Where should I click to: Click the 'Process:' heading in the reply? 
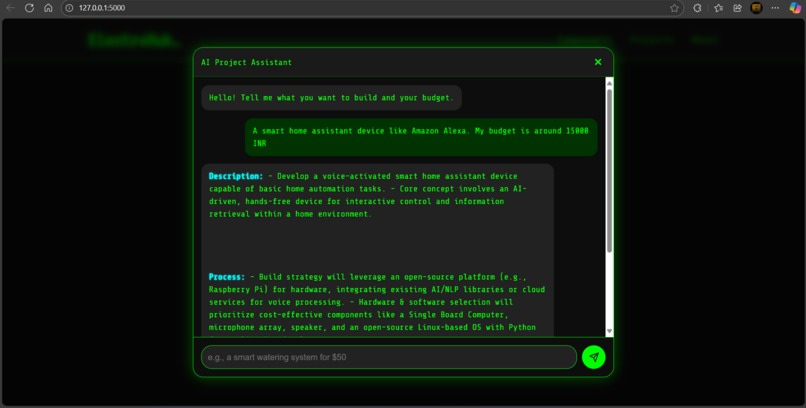[x=227, y=277]
